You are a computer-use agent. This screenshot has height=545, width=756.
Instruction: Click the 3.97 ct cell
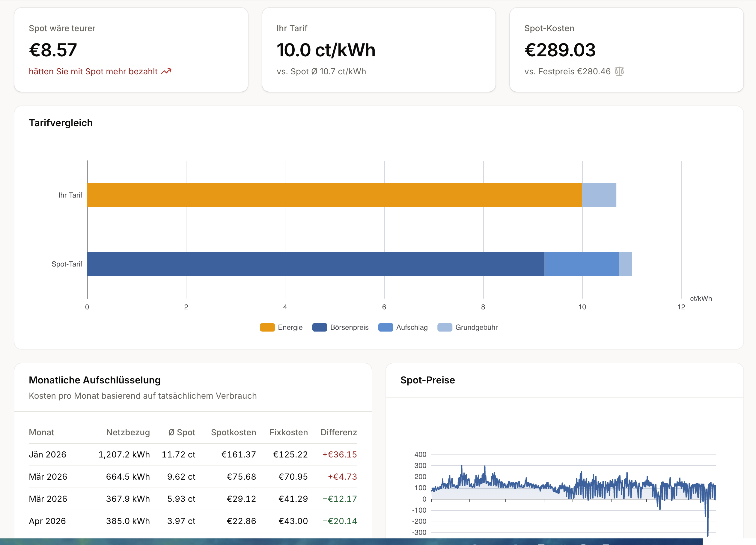(181, 521)
